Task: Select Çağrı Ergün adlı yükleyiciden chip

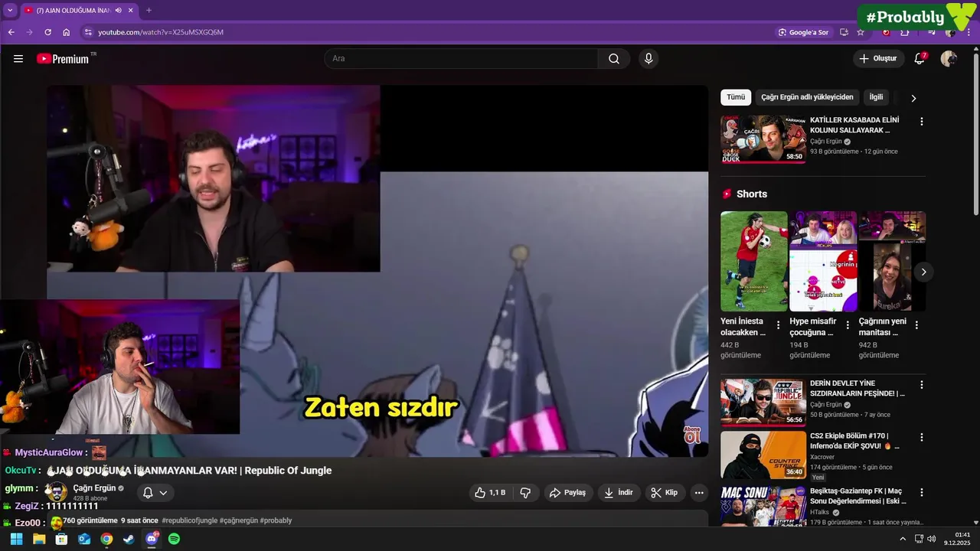Action: coord(807,97)
